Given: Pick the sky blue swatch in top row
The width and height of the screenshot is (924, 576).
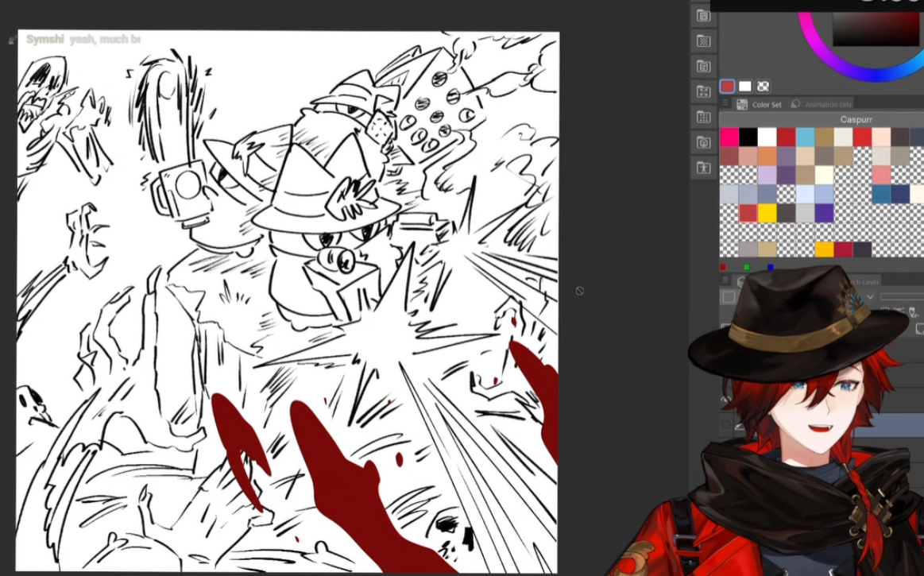Looking at the screenshot, I should [805, 137].
